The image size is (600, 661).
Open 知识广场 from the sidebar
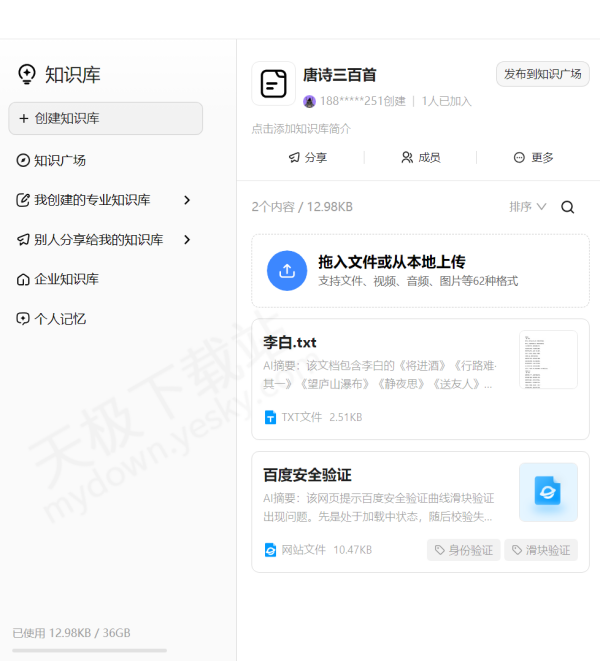pyautogui.click(x=60, y=160)
